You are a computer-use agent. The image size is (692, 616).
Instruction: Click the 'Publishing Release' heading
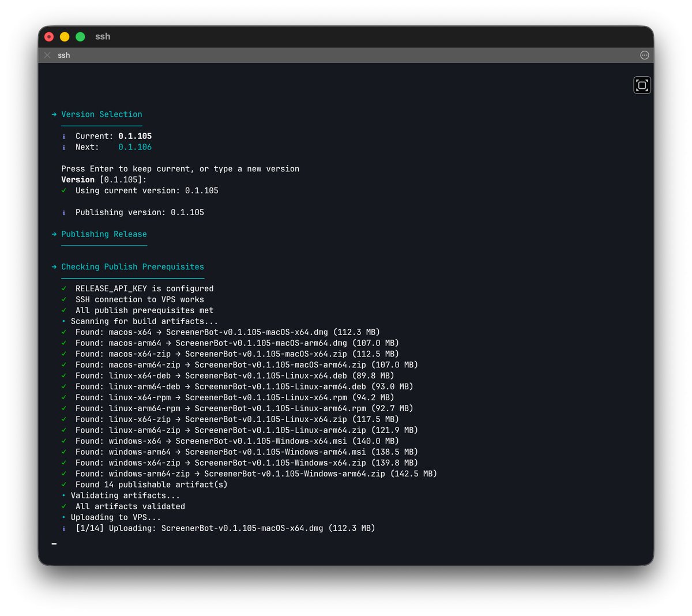click(104, 234)
